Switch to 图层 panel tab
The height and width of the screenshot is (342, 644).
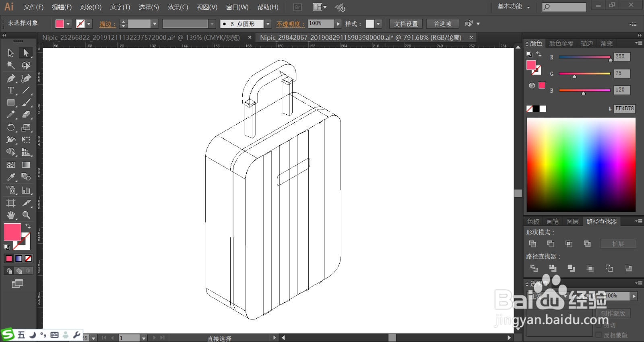[x=572, y=222]
